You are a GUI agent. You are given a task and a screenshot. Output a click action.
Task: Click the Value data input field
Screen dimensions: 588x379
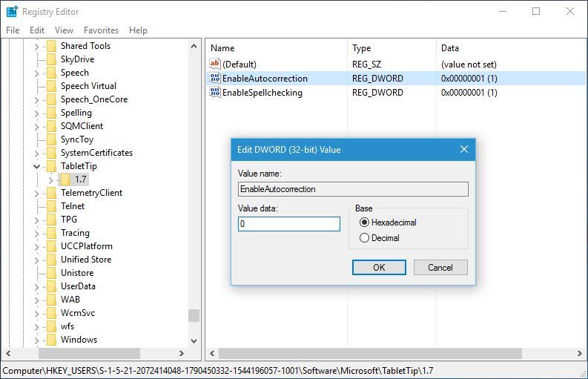tap(288, 224)
